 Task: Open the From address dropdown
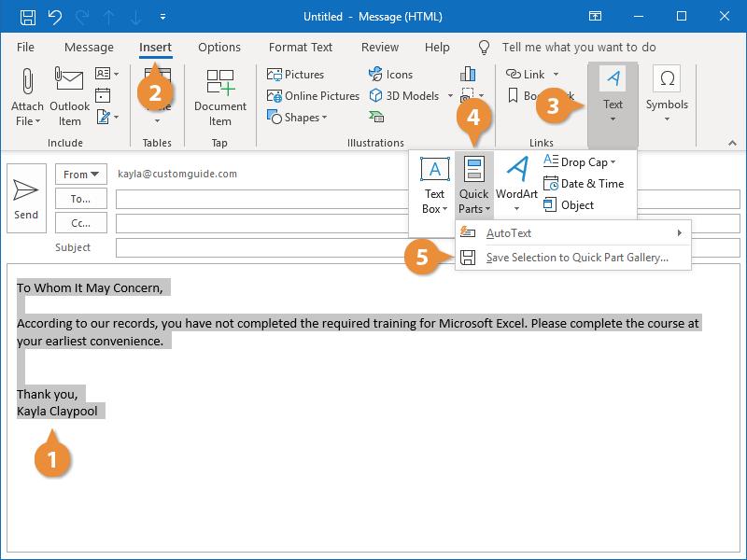pos(82,175)
